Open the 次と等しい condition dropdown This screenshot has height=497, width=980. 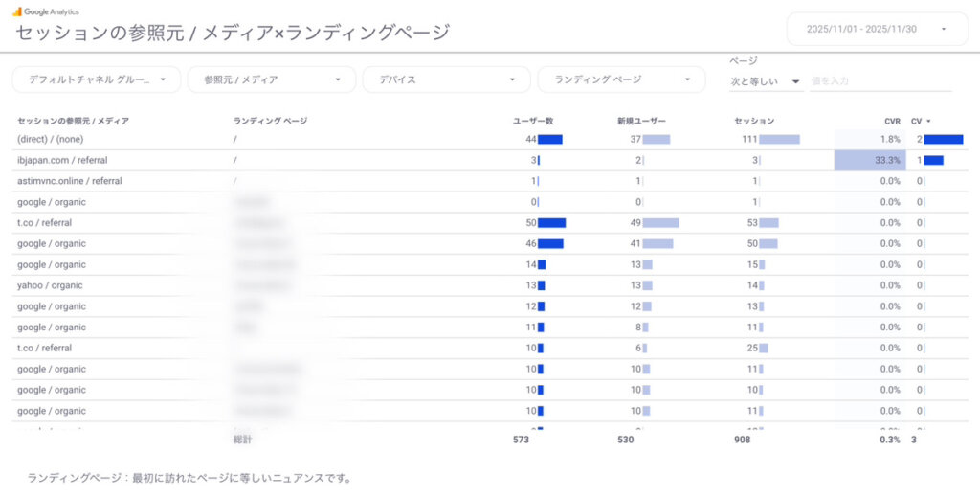(765, 81)
